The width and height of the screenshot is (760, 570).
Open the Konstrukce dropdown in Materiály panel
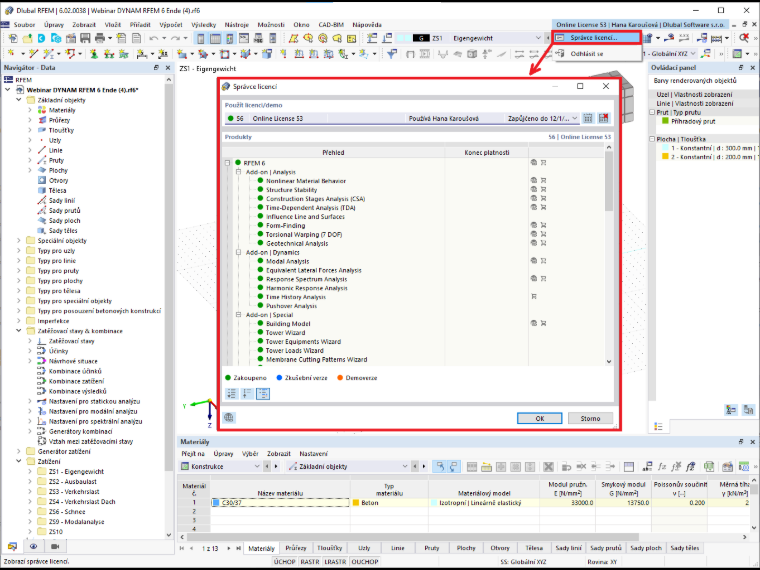pos(257,466)
